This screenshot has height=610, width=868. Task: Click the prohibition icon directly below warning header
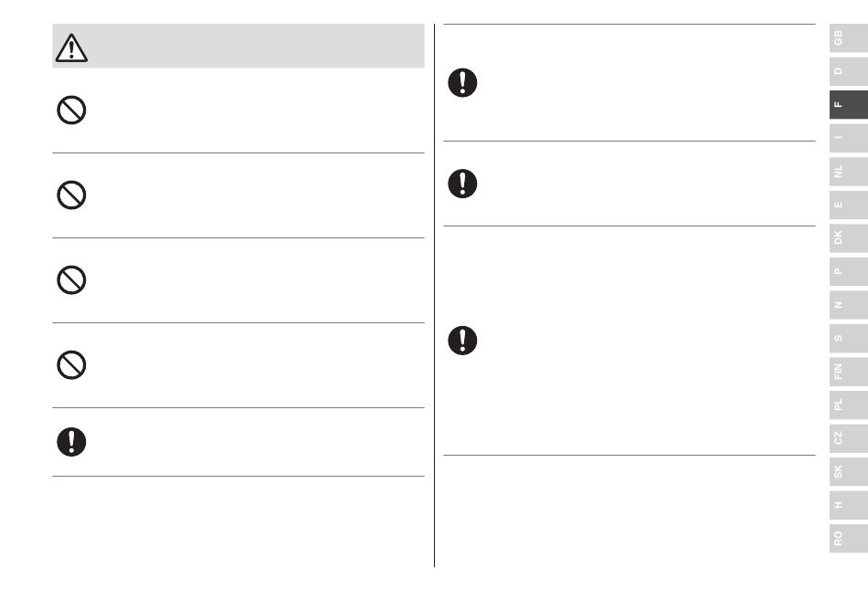(71, 110)
